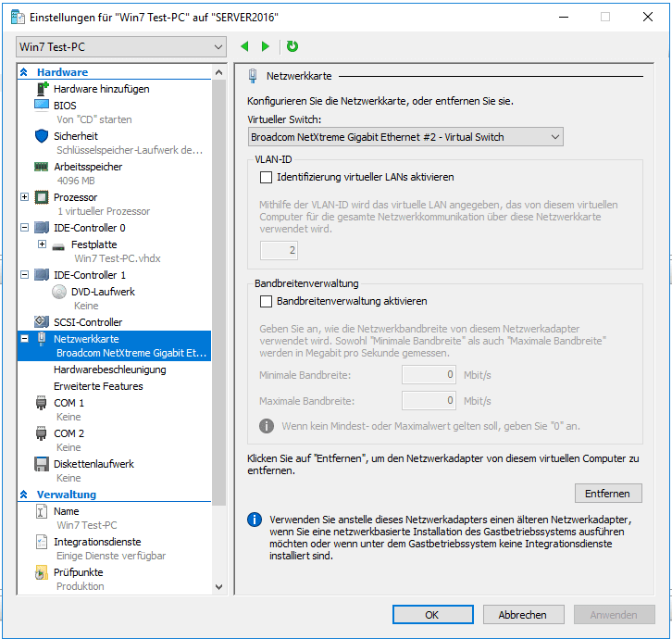Screen dimensions: 672x639
Task: Click the green back arrow icon
Action: pos(244,46)
